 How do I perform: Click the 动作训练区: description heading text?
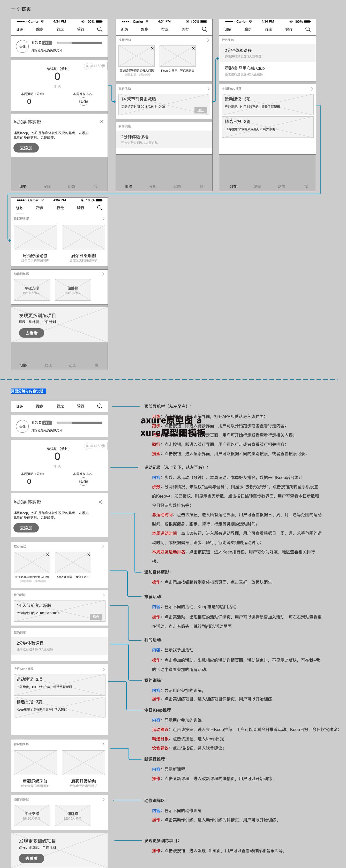coord(155,801)
